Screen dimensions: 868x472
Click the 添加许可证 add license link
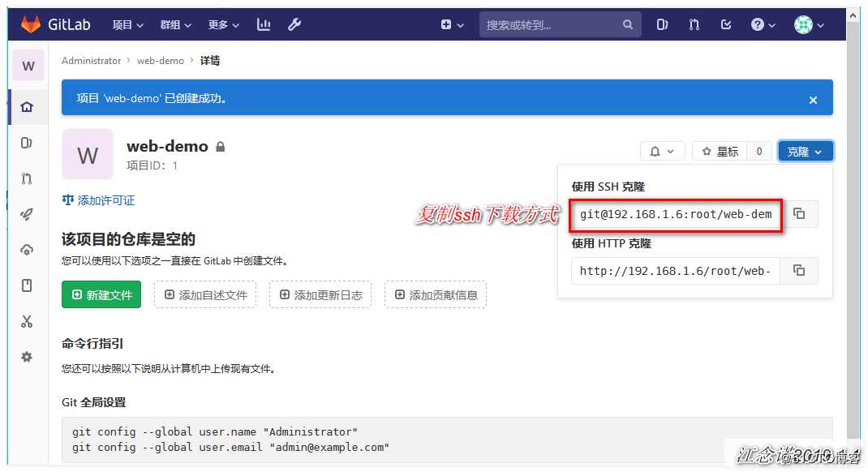[x=98, y=200]
